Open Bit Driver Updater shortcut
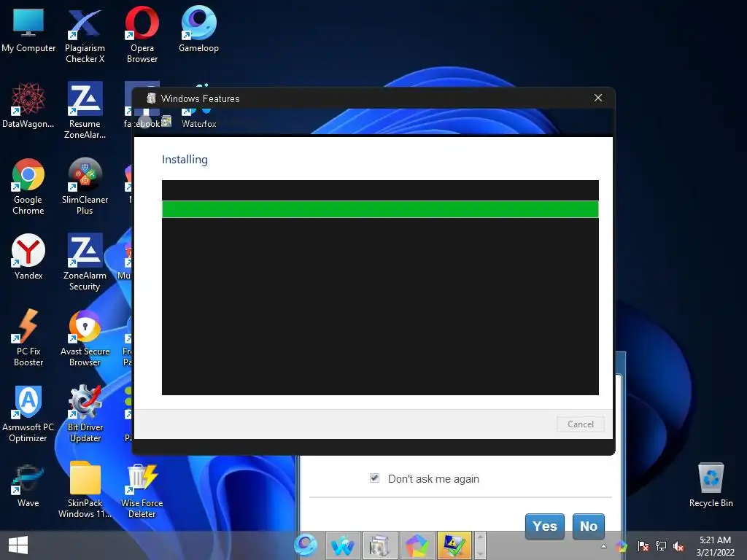Screen dimensions: 747x560 85,414
